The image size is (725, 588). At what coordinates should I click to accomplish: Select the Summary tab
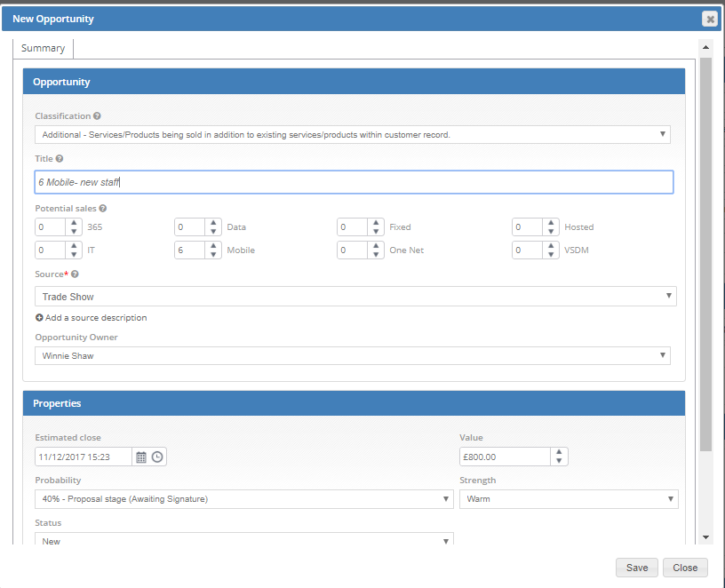coord(43,48)
